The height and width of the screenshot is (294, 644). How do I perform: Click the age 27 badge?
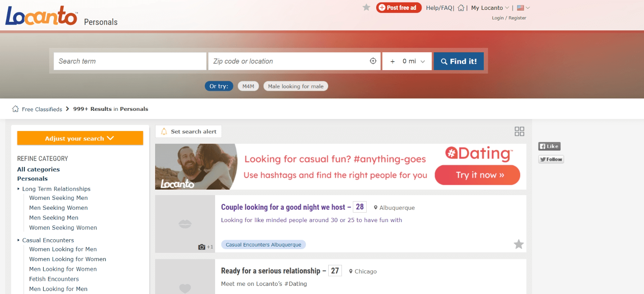[335, 271]
